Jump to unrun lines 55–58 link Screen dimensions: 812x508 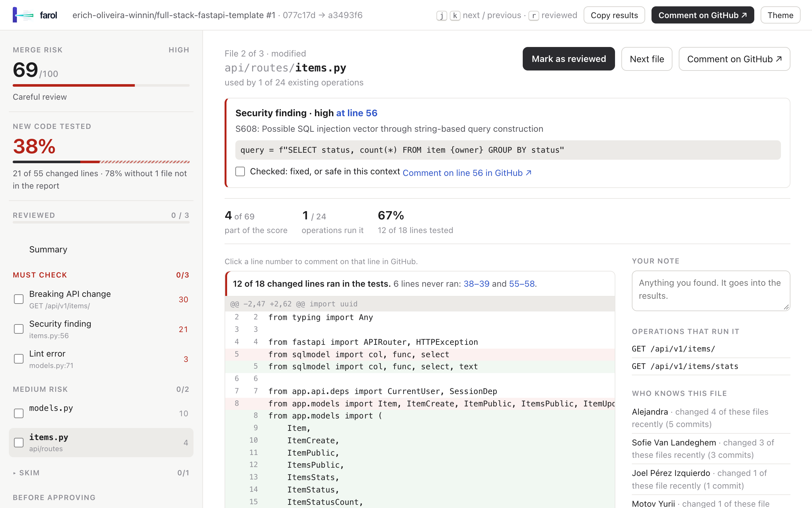point(521,284)
